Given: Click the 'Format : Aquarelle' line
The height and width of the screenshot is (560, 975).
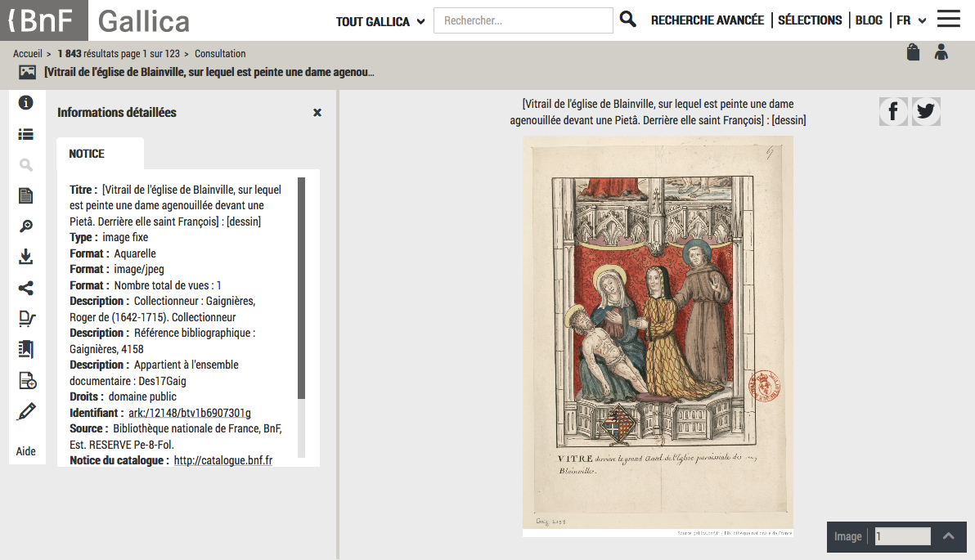Looking at the screenshot, I should [113, 253].
